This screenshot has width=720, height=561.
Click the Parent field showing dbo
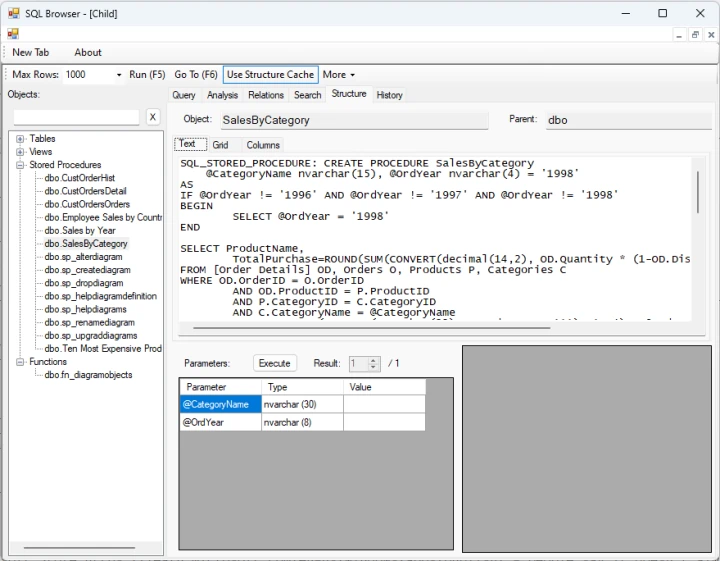pyautogui.click(x=629, y=120)
